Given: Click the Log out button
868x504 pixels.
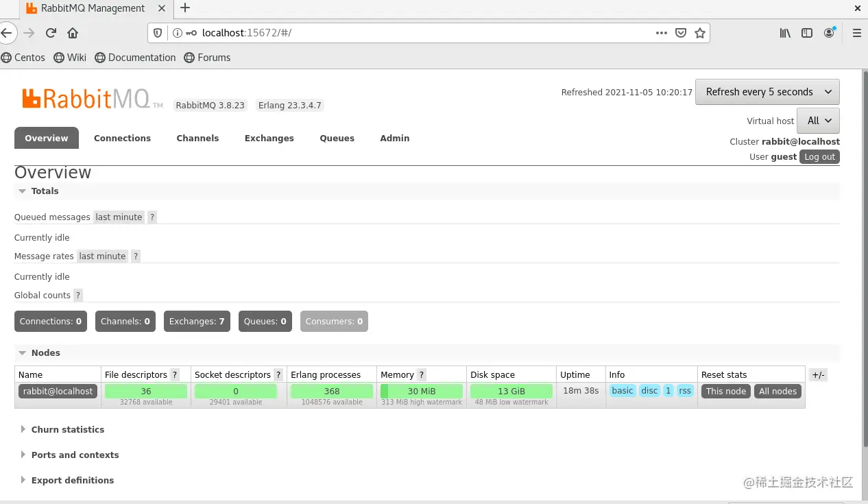Looking at the screenshot, I should point(819,156).
